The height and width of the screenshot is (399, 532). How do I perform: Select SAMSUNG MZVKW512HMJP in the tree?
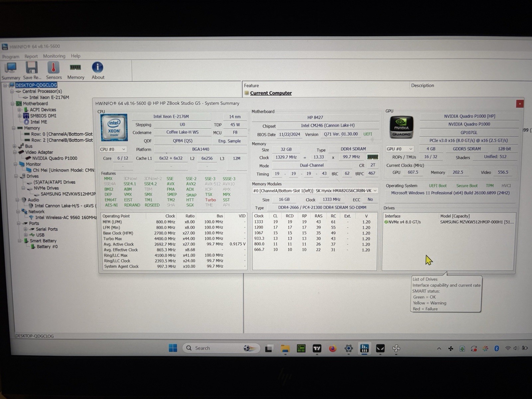click(68, 194)
